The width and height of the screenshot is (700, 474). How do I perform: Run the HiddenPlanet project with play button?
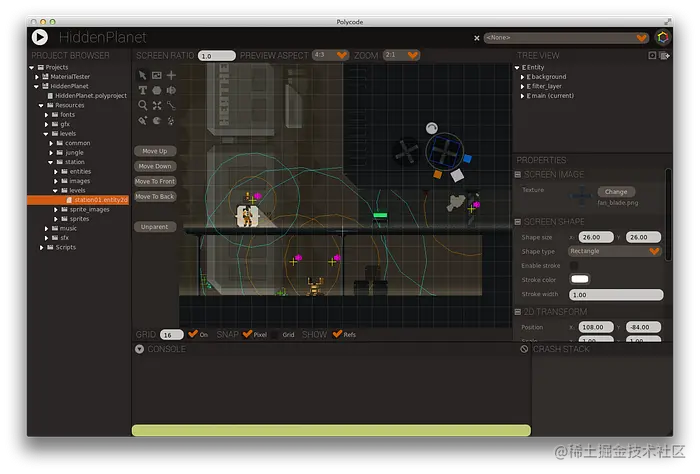click(40, 37)
